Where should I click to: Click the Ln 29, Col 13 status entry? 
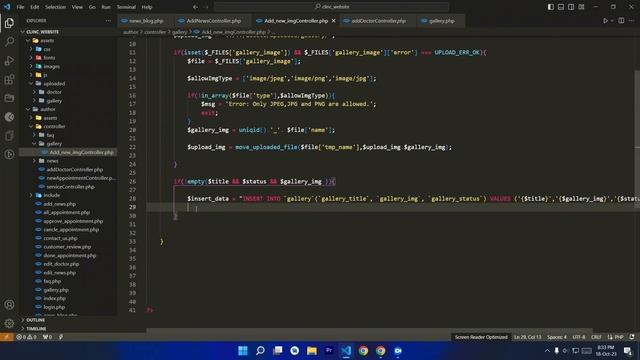click(527, 337)
